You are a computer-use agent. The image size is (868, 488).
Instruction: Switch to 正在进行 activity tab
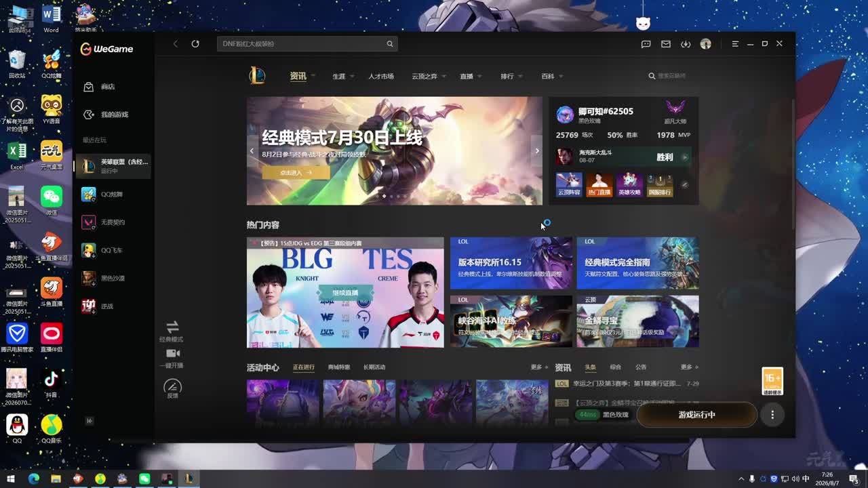coord(304,367)
